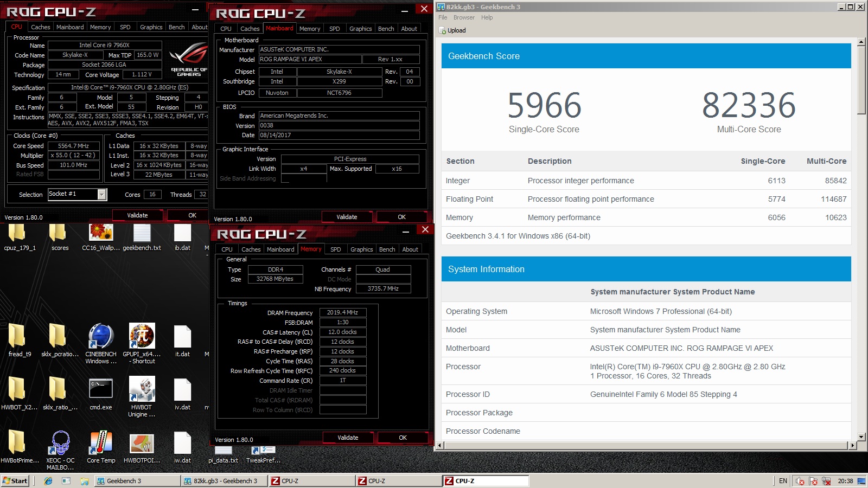Screen dimensions: 868x488
Task: Open SPD tab in Mainboard CPU-Z window
Action: pos(335,29)
